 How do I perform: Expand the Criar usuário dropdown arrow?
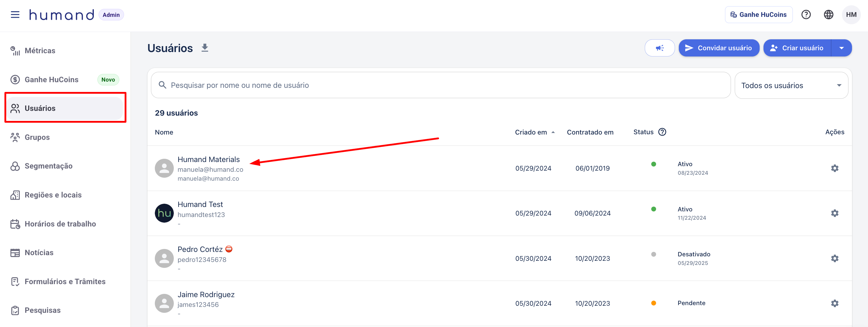[x=841, y=48]
